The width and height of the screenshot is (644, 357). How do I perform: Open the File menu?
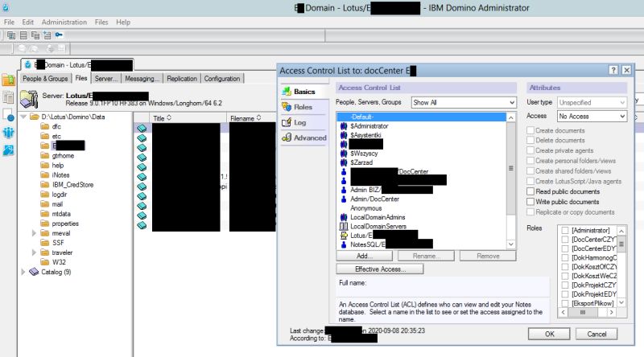(9, 23)
